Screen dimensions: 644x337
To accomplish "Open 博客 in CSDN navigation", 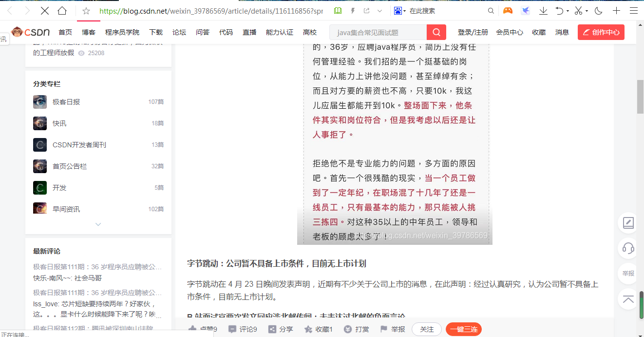I will click(x=89, y=32).
